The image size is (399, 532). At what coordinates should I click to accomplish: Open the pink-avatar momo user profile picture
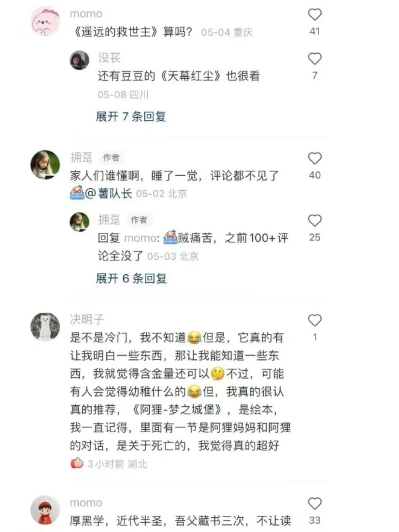[45, 21]
